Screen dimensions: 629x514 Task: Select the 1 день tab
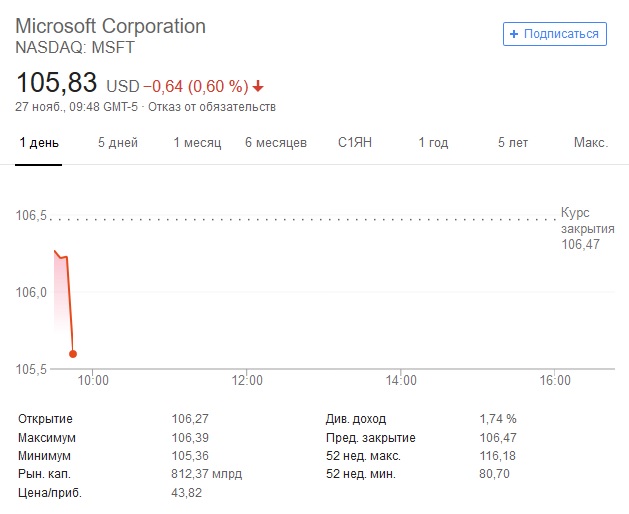pyautogui.click(x=39, y=142)
